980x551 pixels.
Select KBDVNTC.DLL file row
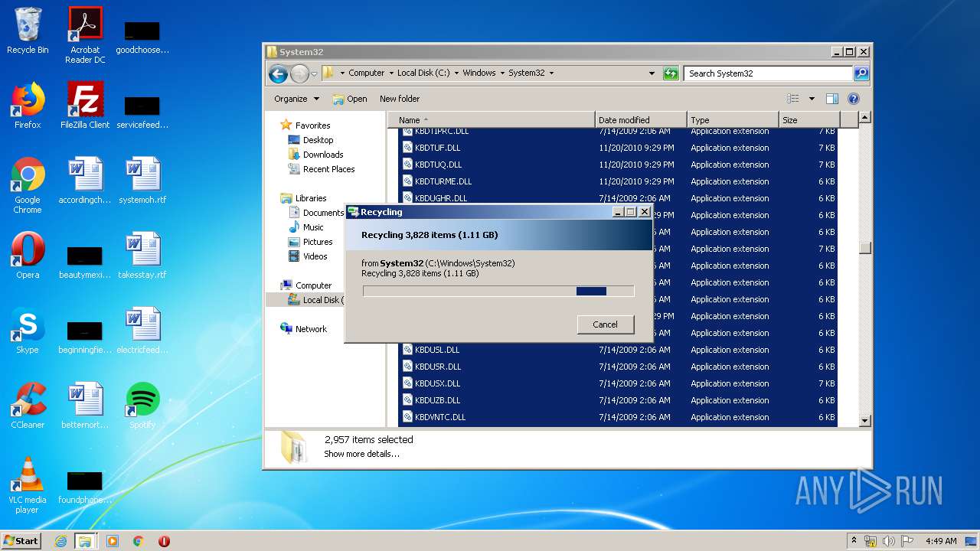pyautogui.click(x=619, y=417)
